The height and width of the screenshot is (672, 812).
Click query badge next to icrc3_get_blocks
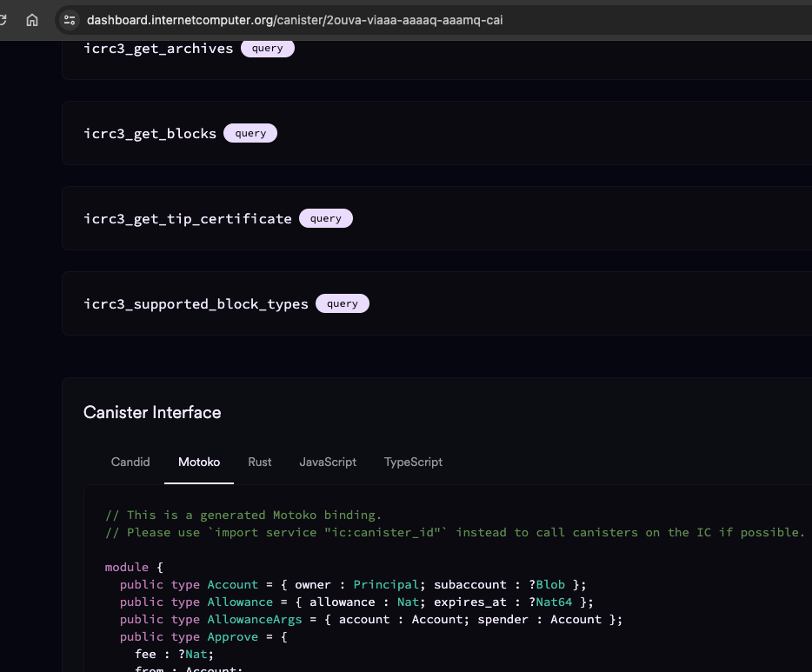[250, 133]
